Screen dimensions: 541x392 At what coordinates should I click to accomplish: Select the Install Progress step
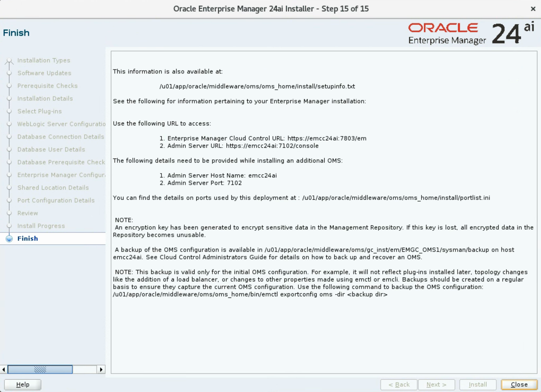[41, 226]
